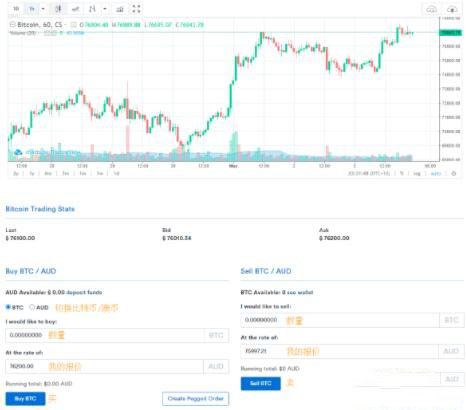Open the candlestick chart style selector

click(x=58, y=9)
